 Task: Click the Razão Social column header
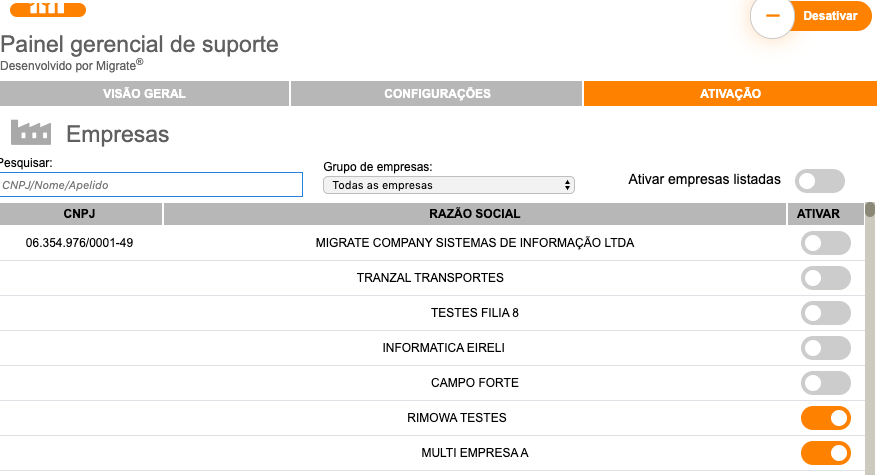coord(475,214)
